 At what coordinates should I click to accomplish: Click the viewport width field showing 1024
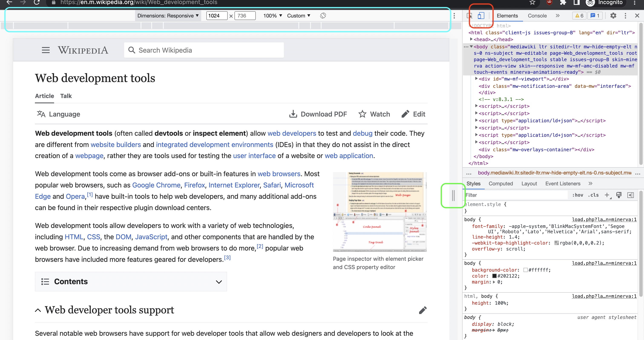click(217, 16)
